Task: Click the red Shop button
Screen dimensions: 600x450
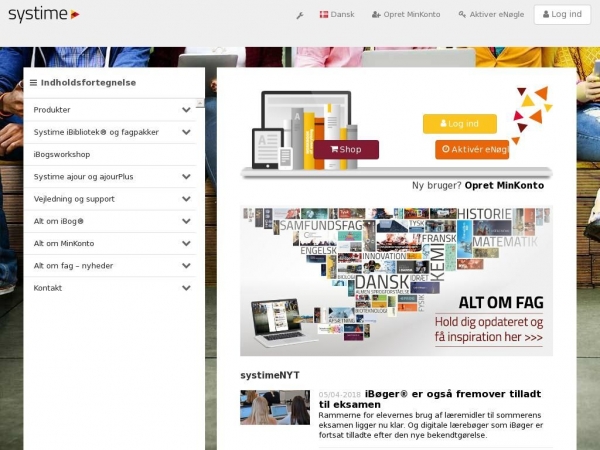Action: coord(346,149)
